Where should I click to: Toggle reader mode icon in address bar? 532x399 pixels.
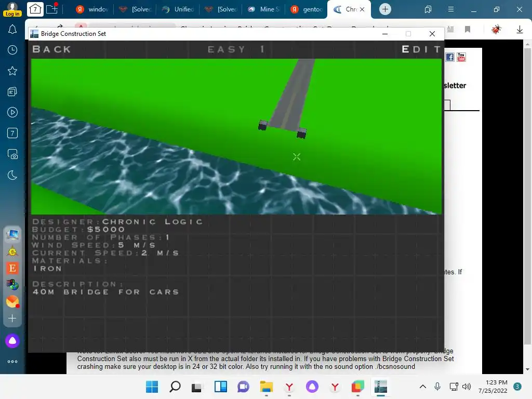(x=450, y=30)
